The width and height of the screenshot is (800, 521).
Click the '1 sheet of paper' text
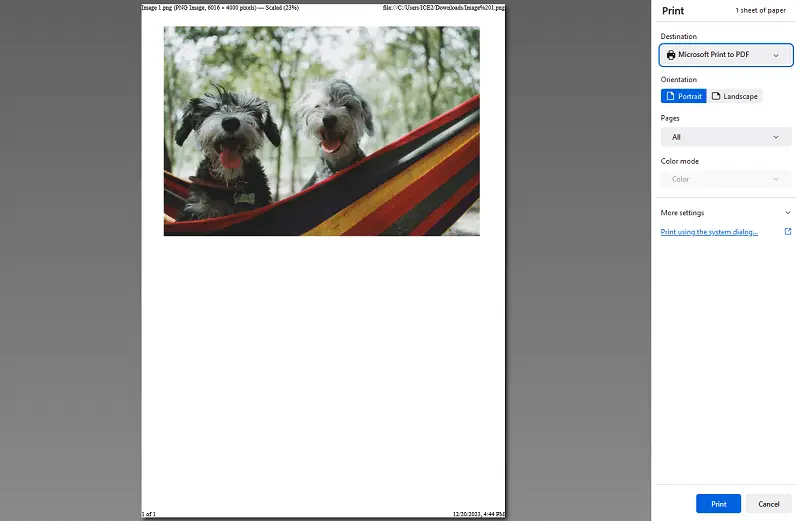pos(760,10)
